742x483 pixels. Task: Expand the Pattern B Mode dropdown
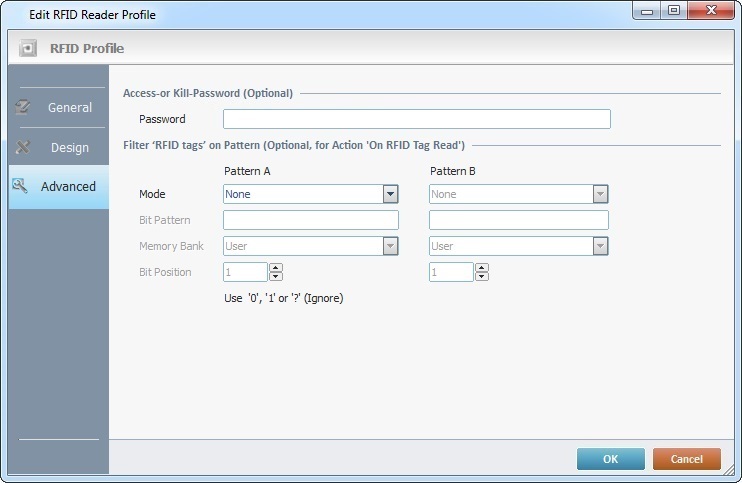coord(600,194)
